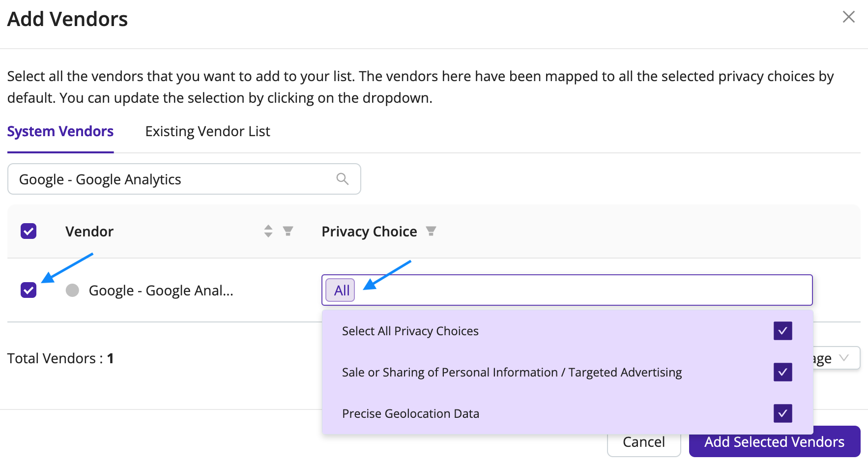Click the sort arrows on the Vendor column

coord(268,231)
